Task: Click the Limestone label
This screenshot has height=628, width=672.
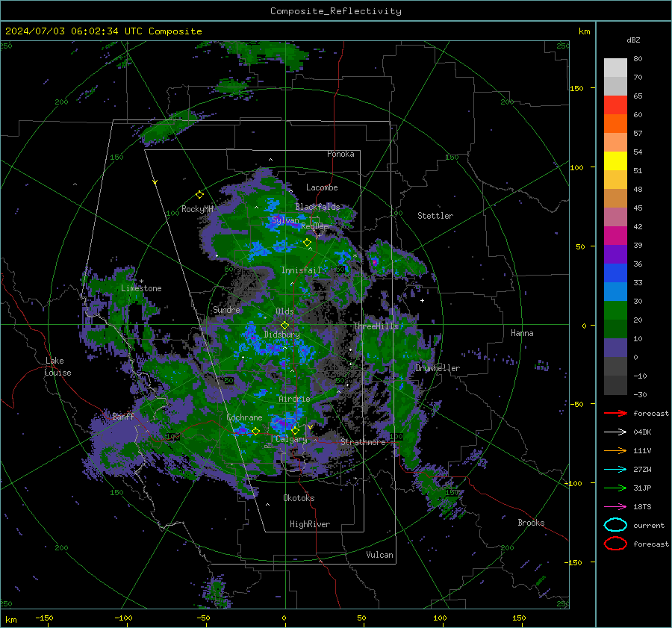Action: [141, 288]
